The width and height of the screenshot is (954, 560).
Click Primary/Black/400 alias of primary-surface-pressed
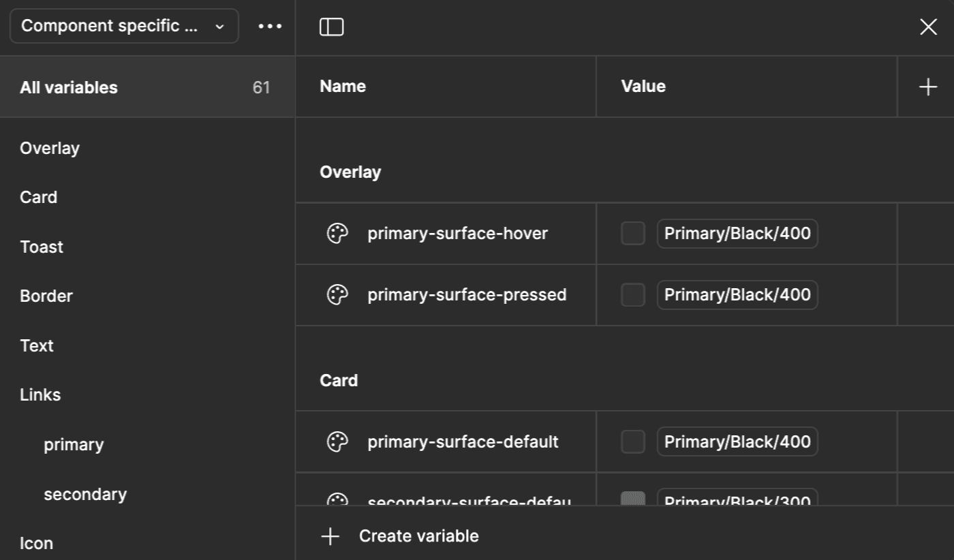pos(737,295)
